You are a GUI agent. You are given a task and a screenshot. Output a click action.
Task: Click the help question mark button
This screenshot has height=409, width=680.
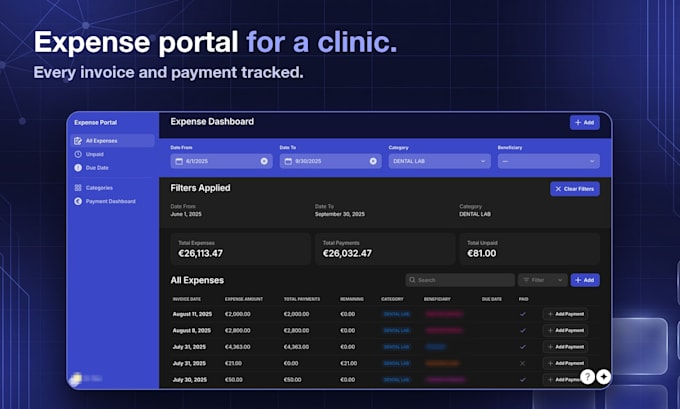coord(588,377)
